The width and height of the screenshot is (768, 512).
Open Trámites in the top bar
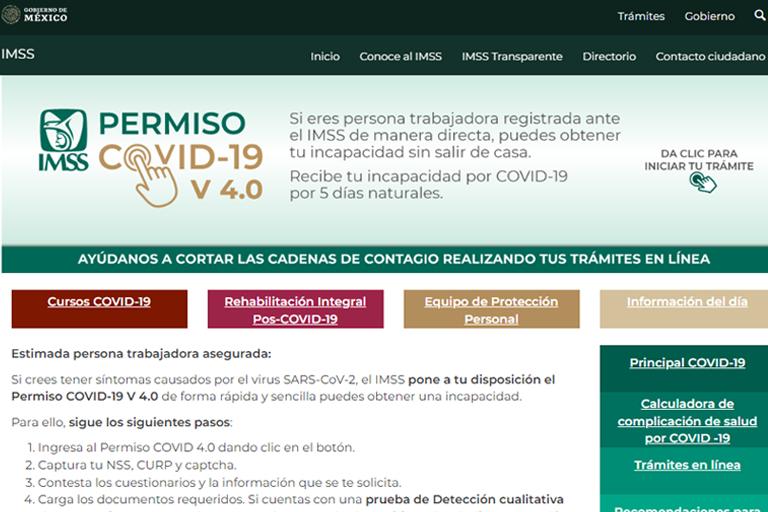coord(641,16)
